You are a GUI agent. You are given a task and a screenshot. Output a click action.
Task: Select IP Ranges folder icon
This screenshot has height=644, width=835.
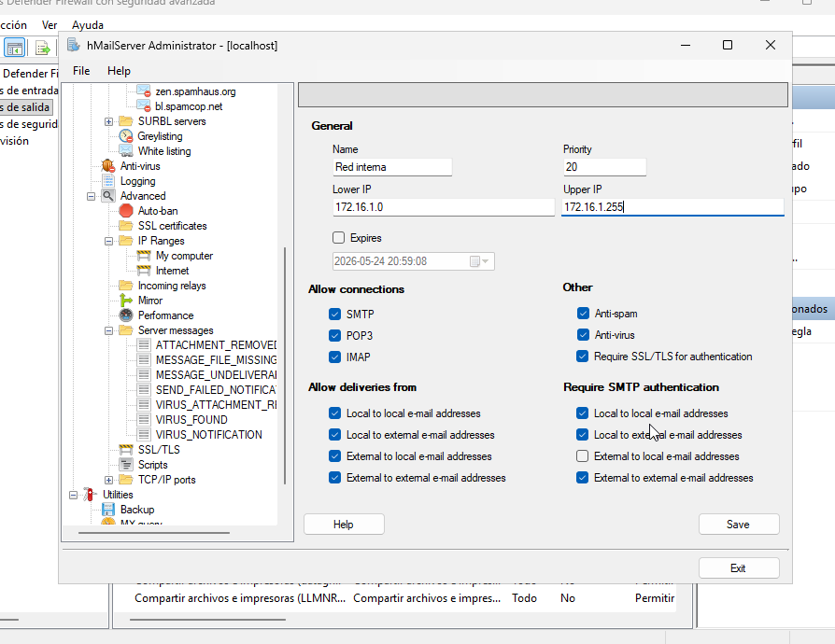click(126, 240)
